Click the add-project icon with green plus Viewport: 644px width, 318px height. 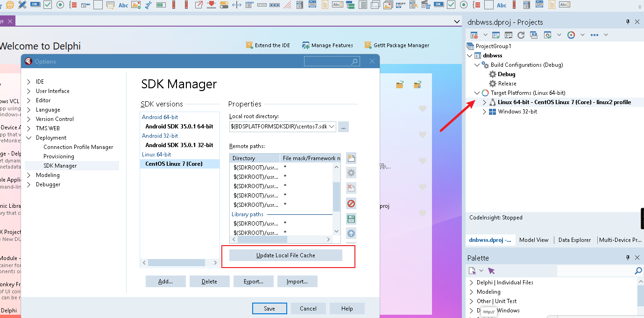[496, 35]
